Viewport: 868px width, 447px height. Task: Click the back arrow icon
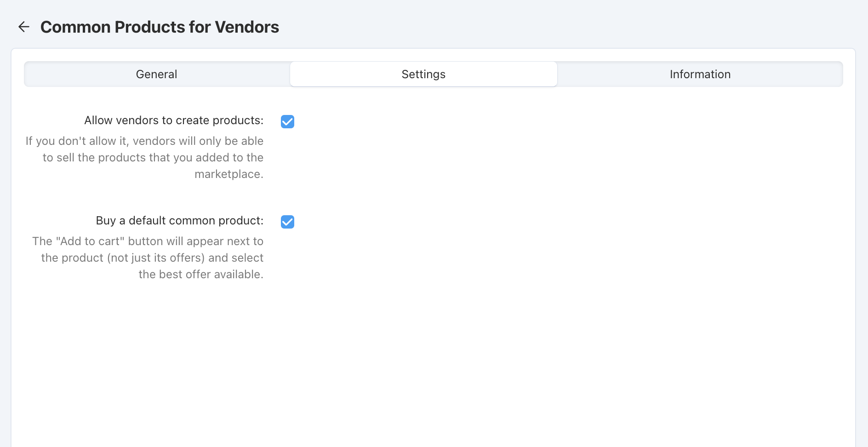click(24, 27)
